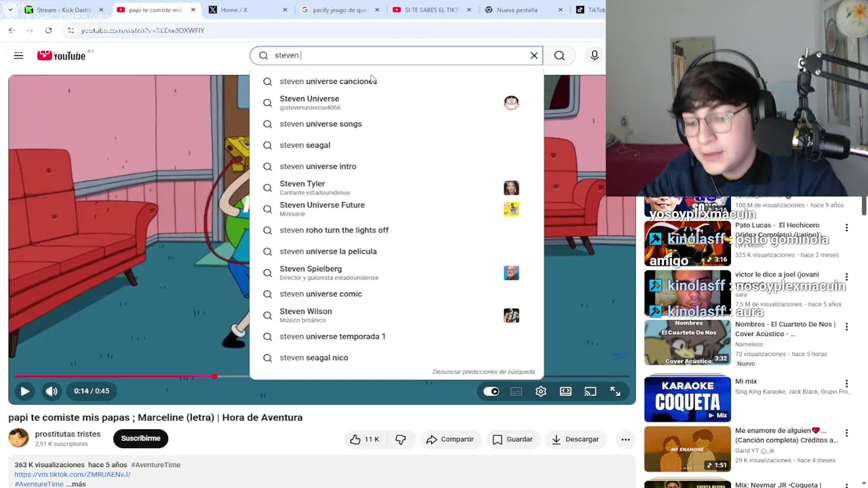Choose the Steven Universe Future suggestion
The height and width of the screenshot is (488, 868).
(397, 209)
